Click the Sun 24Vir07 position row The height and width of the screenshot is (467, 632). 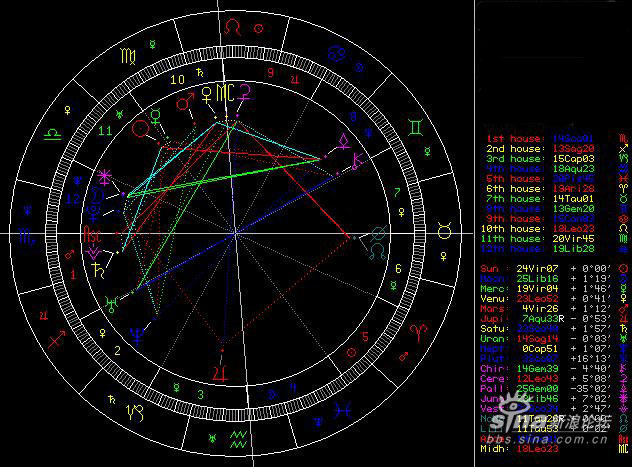(x=554, y=269)
